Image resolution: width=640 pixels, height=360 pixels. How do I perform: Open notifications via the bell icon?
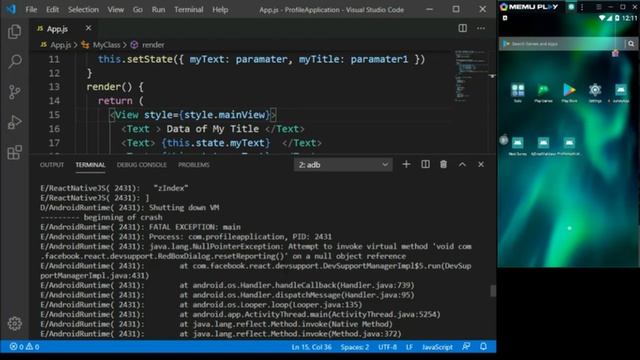pyautogui.click(x=483, y=347)
